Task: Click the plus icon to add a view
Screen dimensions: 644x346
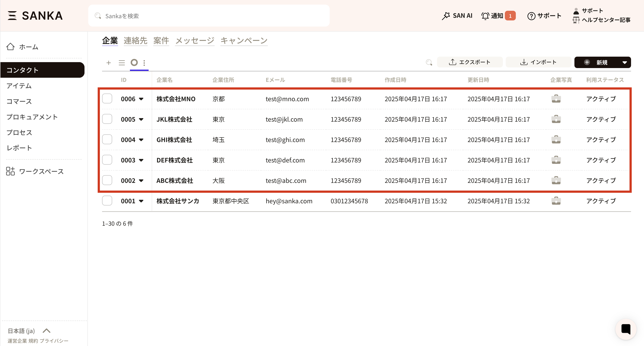Action: pos(108,63)
